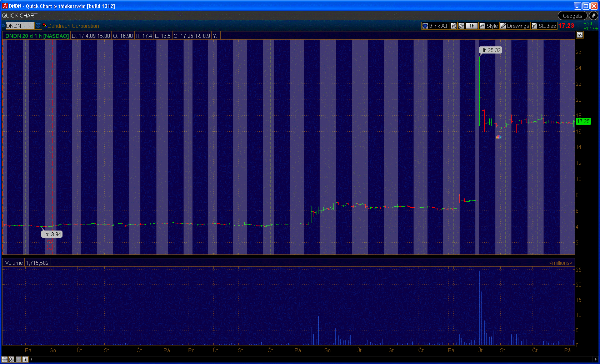Select the pointer cursor tool

pyautogui.click(x=25, y=359)
